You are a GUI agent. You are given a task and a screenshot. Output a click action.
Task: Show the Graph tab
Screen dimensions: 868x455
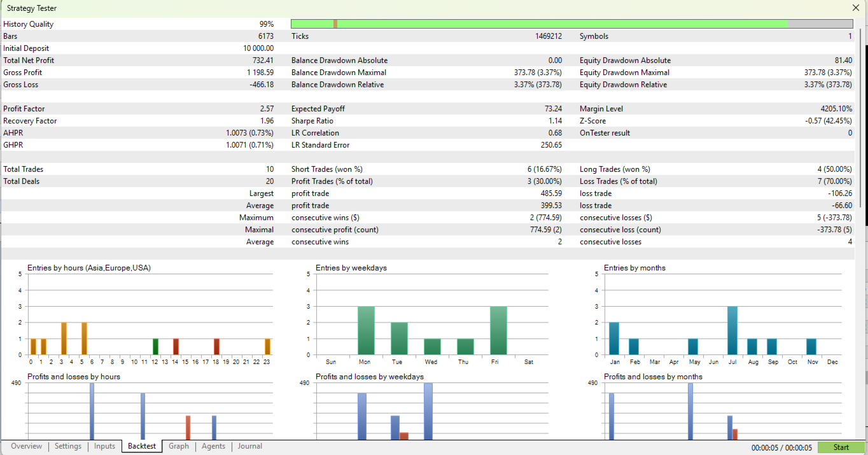click(178, 446)
